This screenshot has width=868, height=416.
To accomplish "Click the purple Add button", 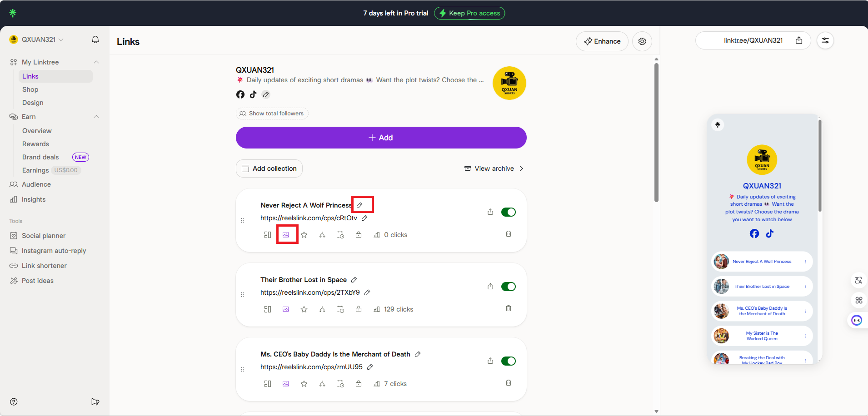I will [x=381, y=138].
